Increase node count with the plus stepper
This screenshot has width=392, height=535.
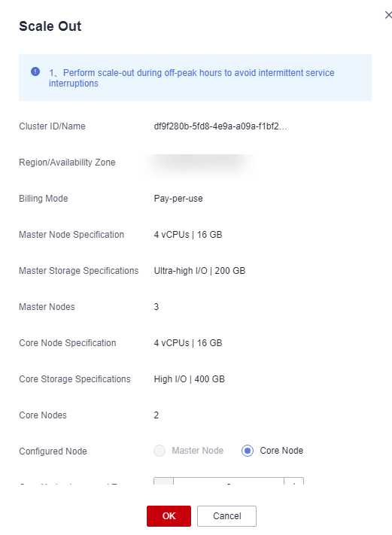coord(293,481)
